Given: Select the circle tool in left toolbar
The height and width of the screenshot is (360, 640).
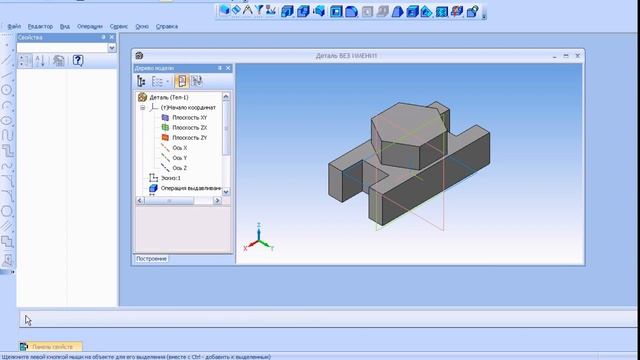Looking at the screenshot, I should (7, 90).
